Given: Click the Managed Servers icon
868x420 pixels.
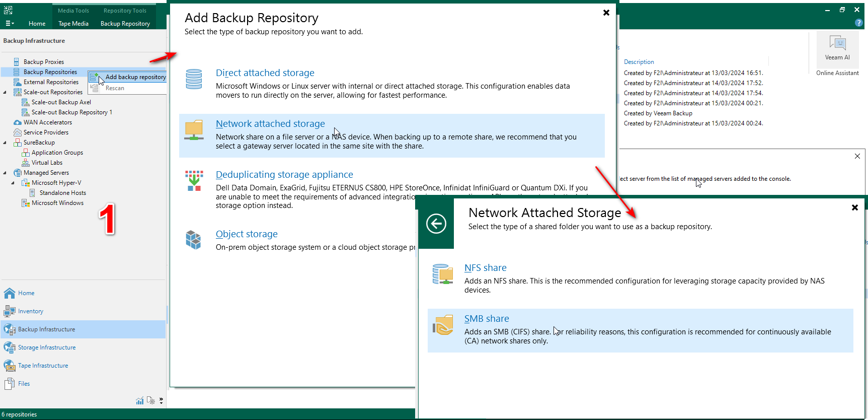Looking at the screenshot, I should 17,173.
